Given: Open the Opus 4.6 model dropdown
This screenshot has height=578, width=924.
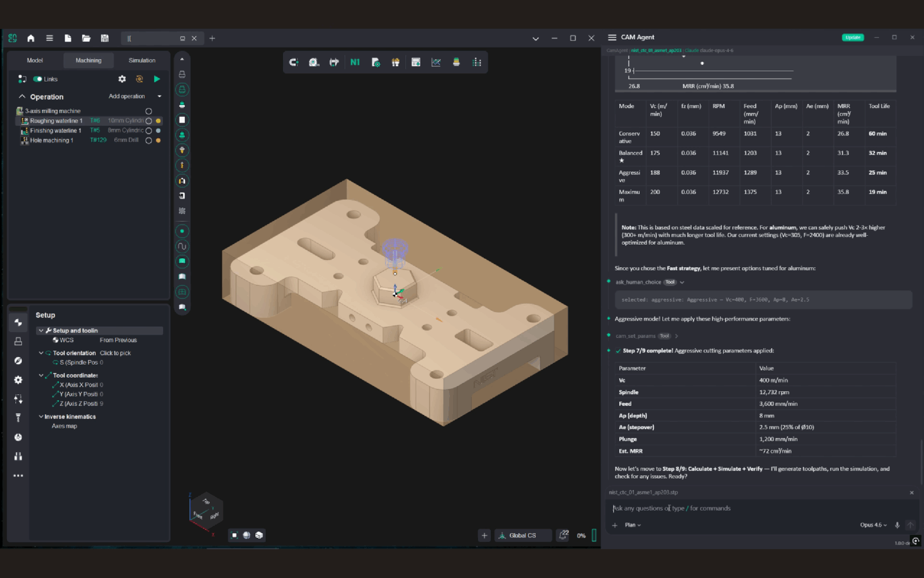Looking at the screenshot, I should pyautogui.click(x=874, y=525).
